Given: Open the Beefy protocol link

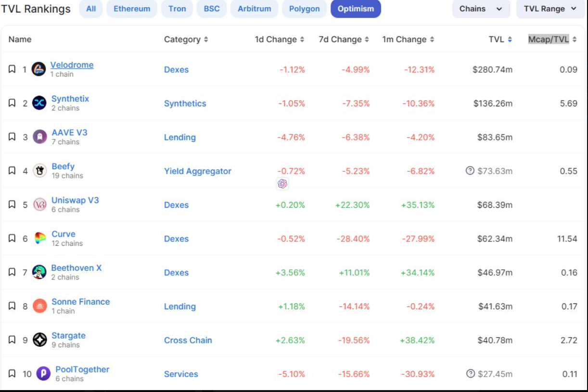Looking at the screenshot, I should [x=63, y=166].
